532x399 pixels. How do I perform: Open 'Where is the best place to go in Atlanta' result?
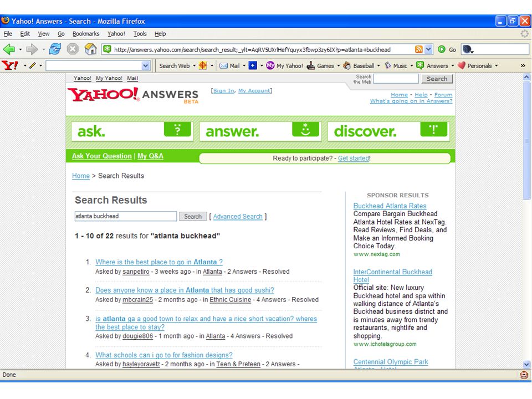click(x=159, y=262)
